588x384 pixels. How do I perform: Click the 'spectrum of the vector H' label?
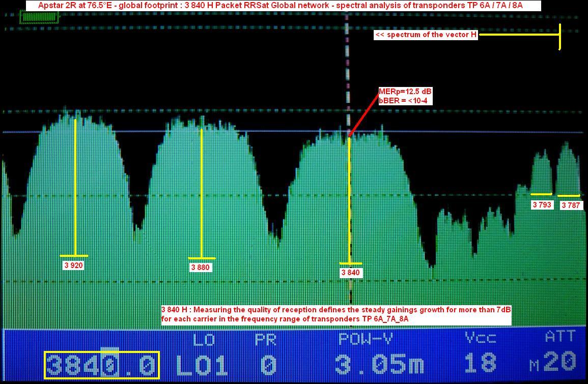point(426,35)
